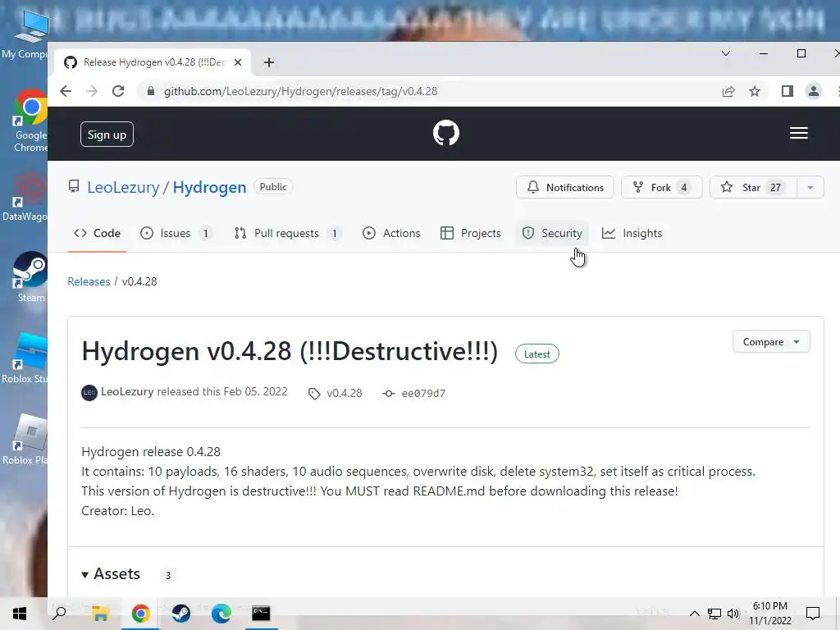The image size is (840, 630).
Task: Select the Roblox Player desktop shortcut
Action: coord(25,440)
